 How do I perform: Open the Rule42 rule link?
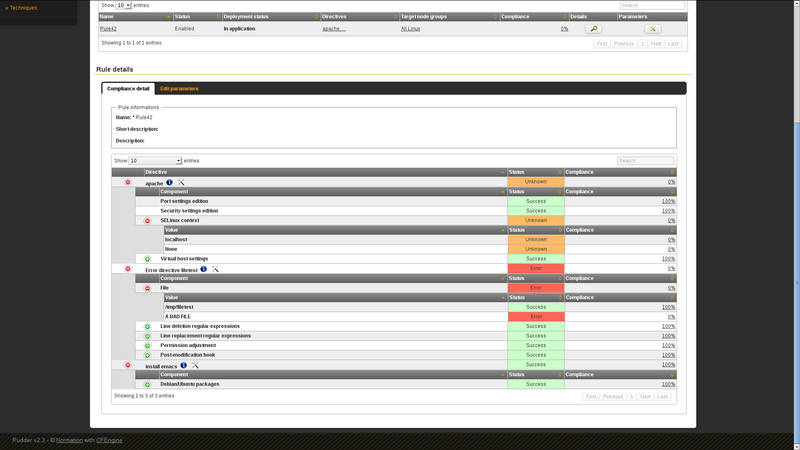(x=108, y=29)
